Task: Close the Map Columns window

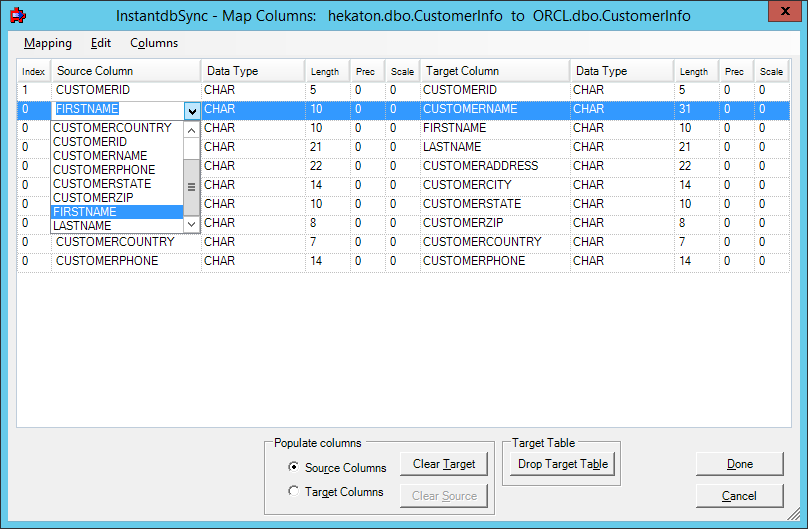Action: pyautogui.click(x=784, y=11)
